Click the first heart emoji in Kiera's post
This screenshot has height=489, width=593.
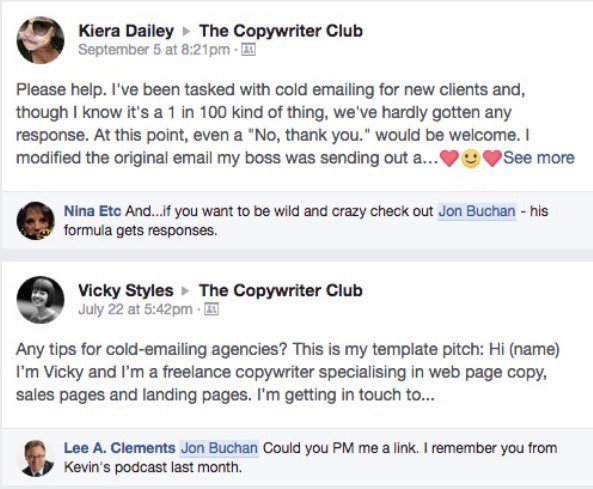(x=449, y=158)
